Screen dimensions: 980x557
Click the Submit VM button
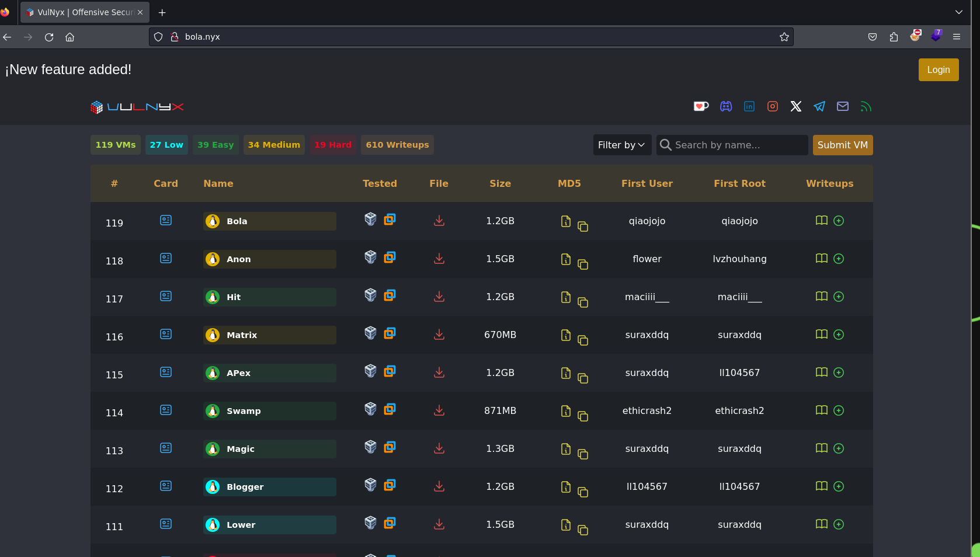842,145
